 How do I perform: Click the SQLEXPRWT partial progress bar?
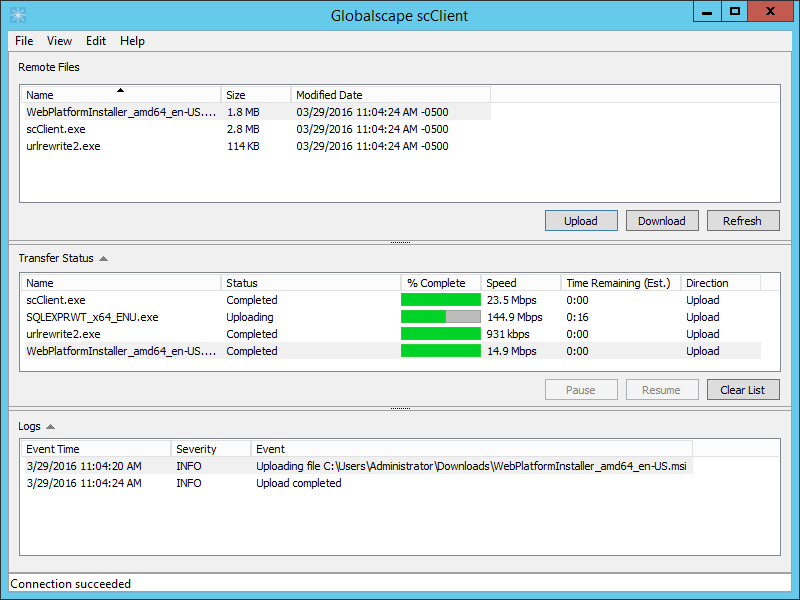(x=441, y=317)
